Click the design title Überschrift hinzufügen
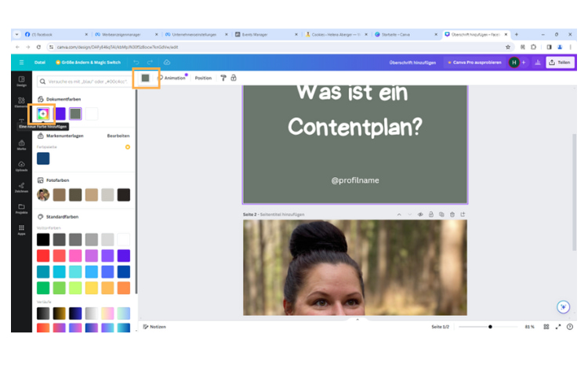The width and height of the screenshot is (588, 392). (x=412, y=62)
